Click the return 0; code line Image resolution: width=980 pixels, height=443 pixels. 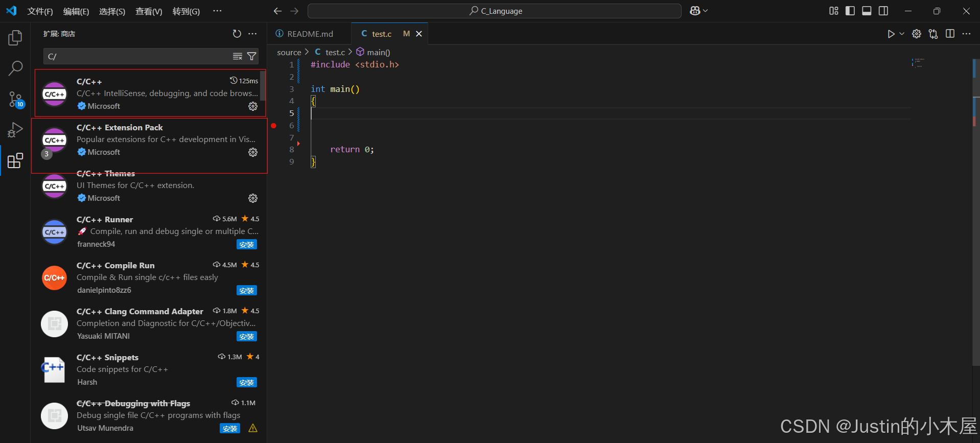[x=352, y=149]
